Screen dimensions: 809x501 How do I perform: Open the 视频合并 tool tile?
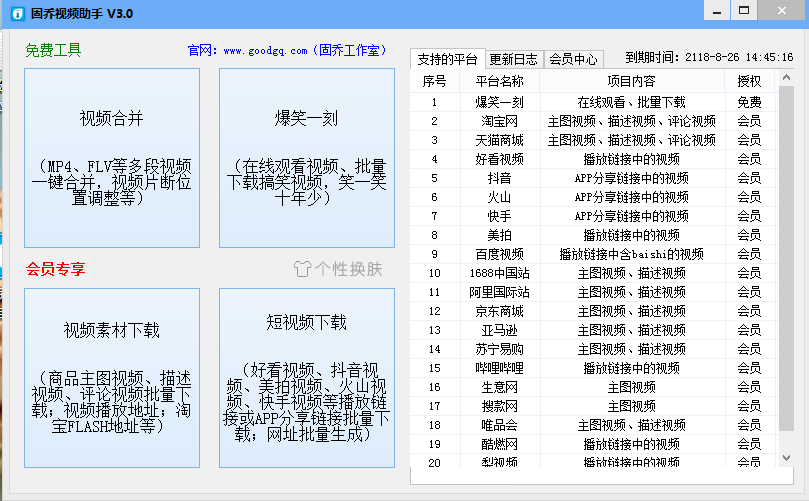pos(112,158)
